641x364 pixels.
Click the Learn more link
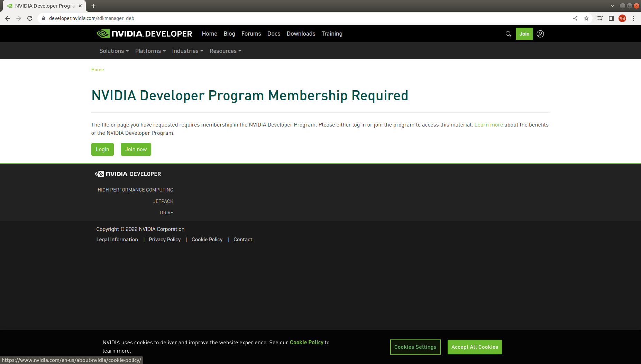click(488, 125)
